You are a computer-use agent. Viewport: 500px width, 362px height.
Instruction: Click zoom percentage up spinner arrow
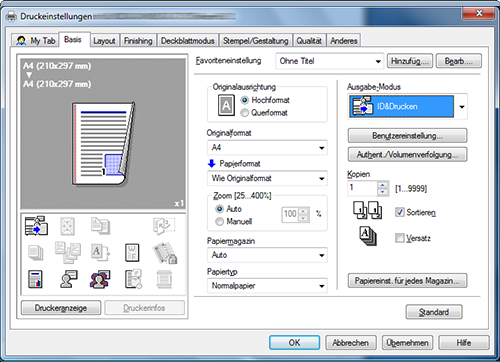(x=304, y=211)
